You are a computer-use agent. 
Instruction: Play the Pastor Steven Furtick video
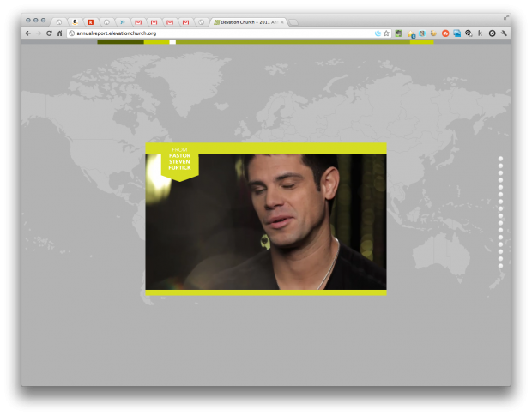click(x=266, y=222)
